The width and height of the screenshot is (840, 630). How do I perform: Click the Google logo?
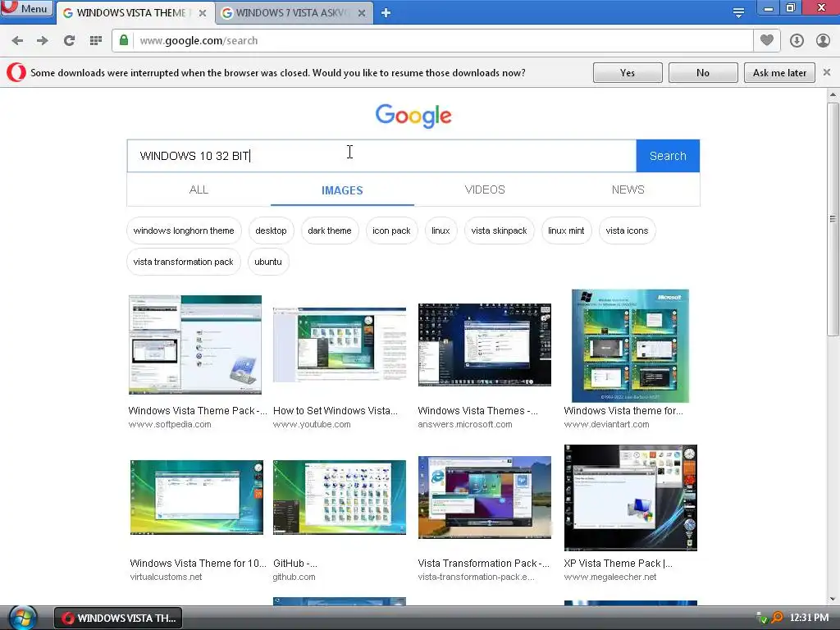pyautogui.click(x=413, y=116)
